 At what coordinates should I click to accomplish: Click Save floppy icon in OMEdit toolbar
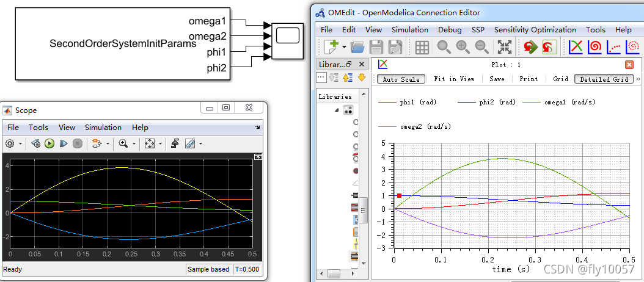click(376, 47)
